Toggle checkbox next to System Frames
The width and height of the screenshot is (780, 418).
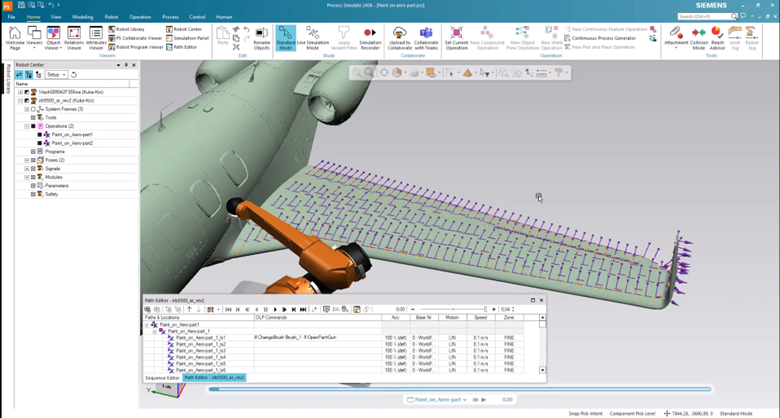tap(33, 109)
